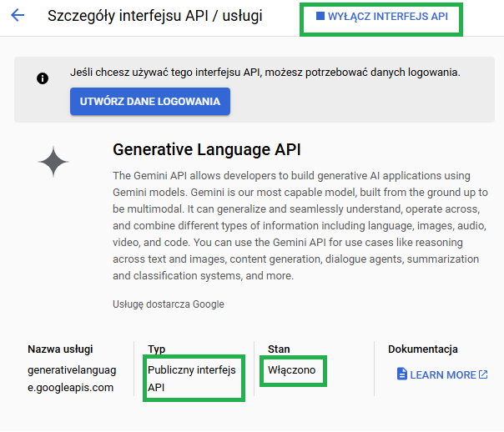Click the Usługę dostarcza Google text
The width and height of the screenshot is (504, 432).
point(168,304)
